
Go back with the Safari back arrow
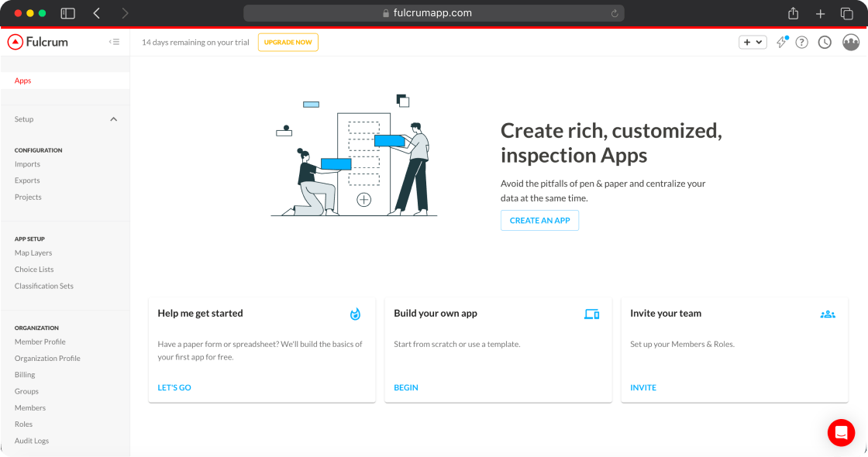click(x=97, y=13)
